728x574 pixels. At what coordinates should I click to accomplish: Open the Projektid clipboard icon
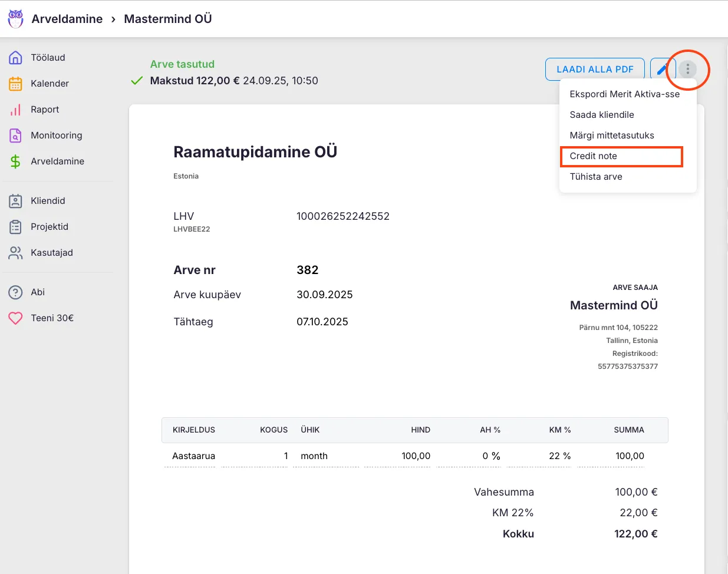[x=15, y=227]
